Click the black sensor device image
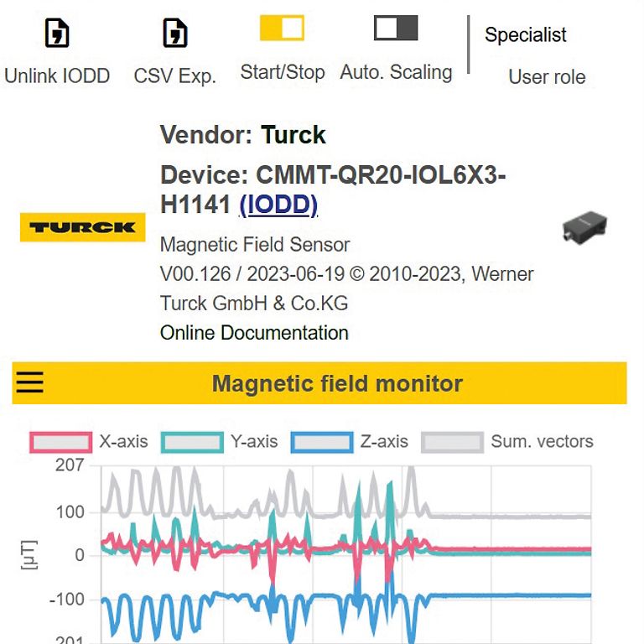The height and width of the screenshot is (644, 644). tap(584, 226)
